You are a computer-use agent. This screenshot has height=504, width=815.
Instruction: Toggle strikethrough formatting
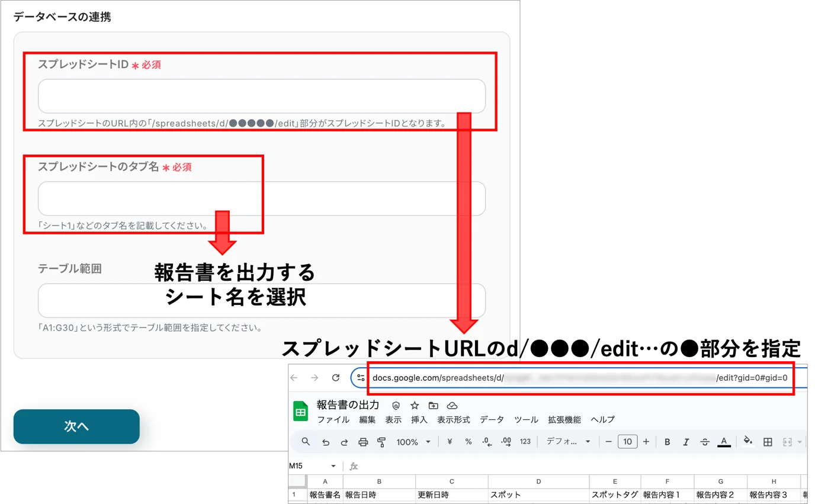pyautogui.click(x=705, y=442)
